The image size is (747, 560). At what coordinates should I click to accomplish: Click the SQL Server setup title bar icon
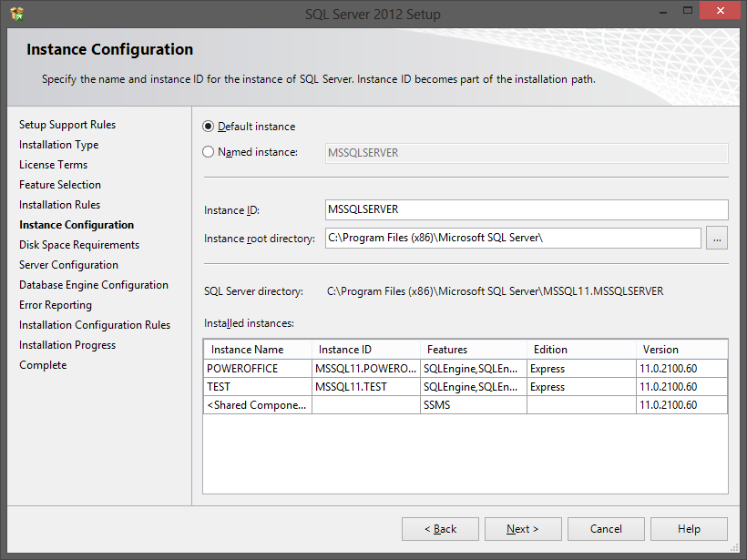[x=16, y=15]
